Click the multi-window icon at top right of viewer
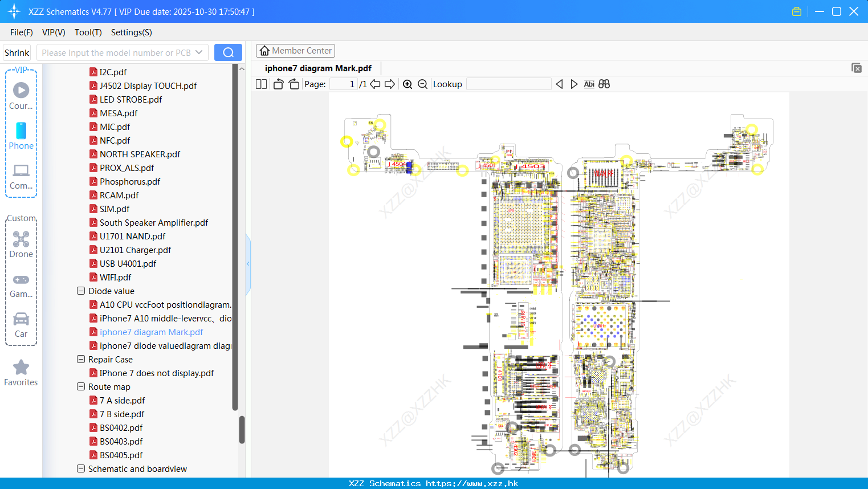The image size is (868, 489). [x=856, y=68]
